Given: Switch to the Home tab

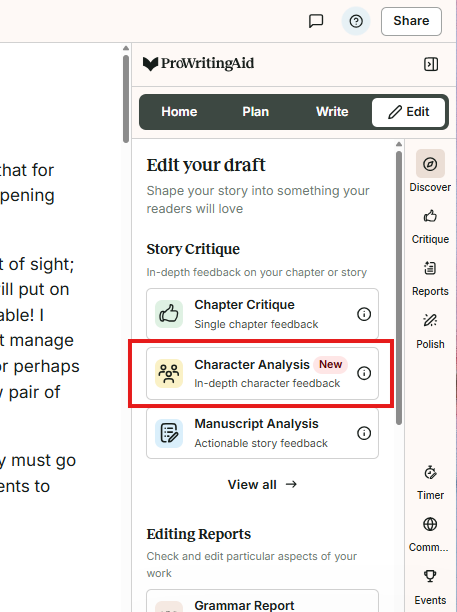Looking at the screenshot, I should (179, 112).
